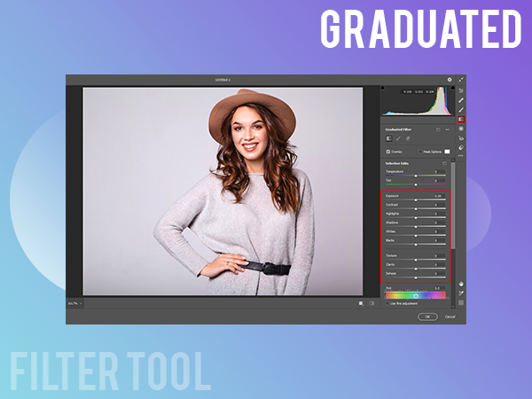Viewport: 532px width, 399px height.
Task: Click the Contrast value field
Action: tap(438, 205)
